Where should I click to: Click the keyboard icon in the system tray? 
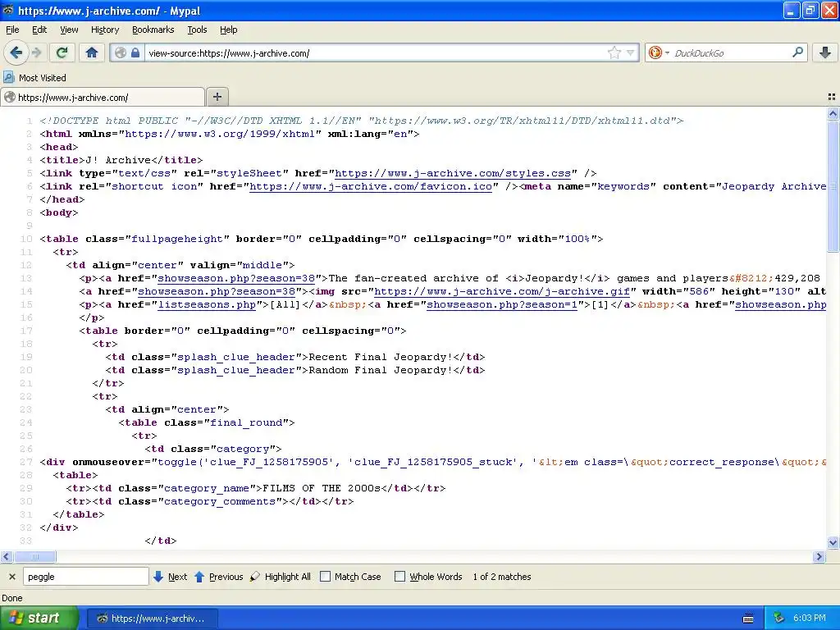[x=748, y=619]
